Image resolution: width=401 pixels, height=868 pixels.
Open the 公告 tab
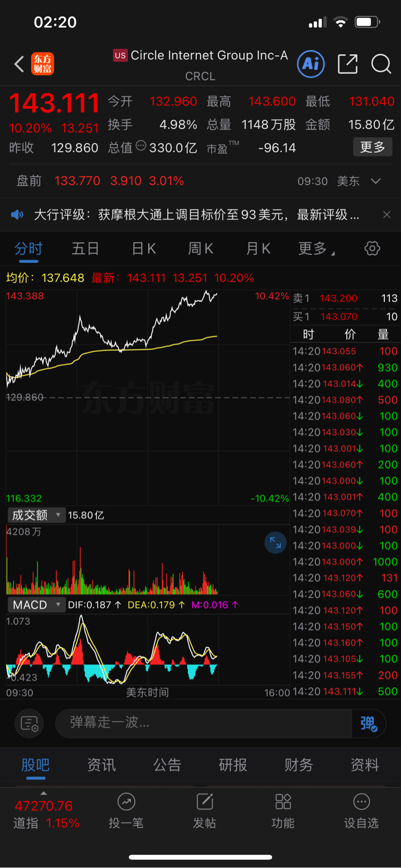coord(167,765)
